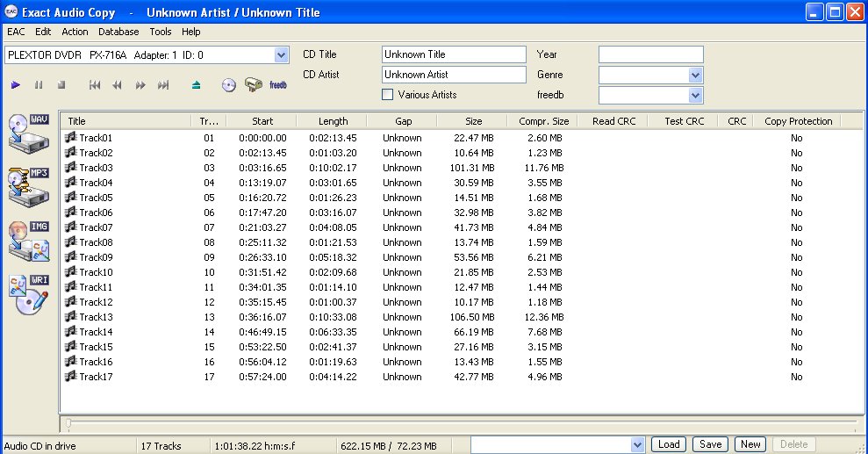Create CD image with IMG icon

click(29, 241)
